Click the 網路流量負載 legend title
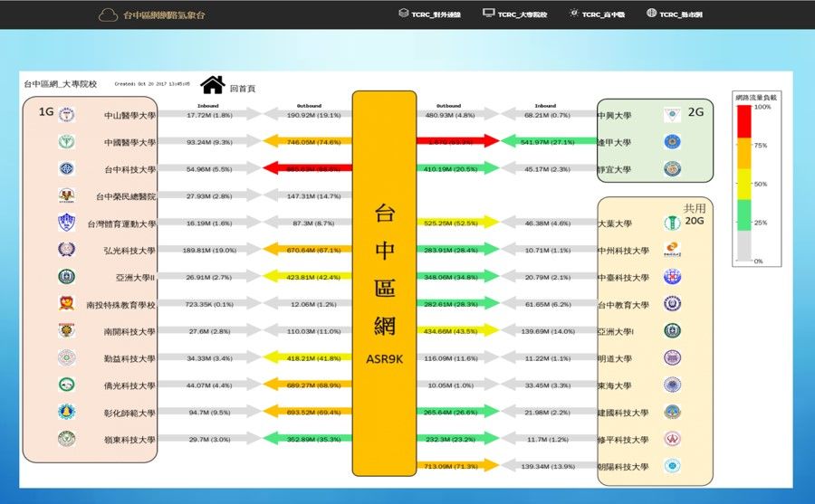 (x=756, y=97)
